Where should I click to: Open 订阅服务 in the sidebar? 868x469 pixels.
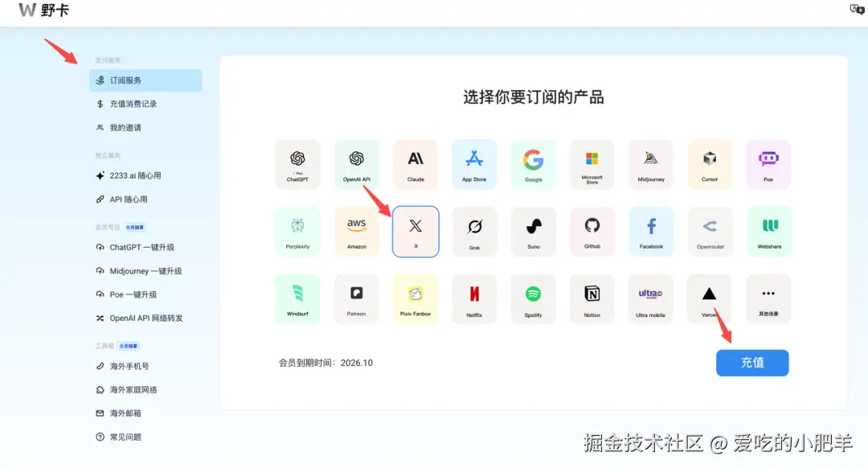click(145, 80)
